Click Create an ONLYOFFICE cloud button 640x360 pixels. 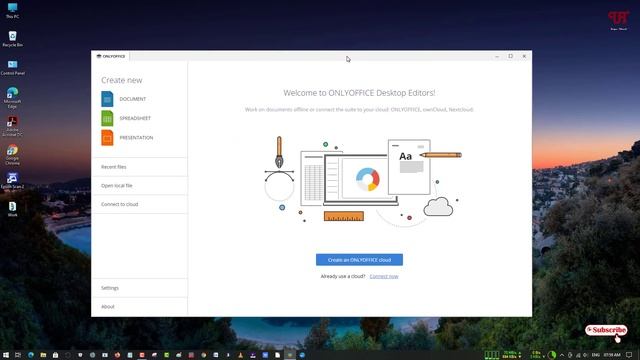[x=359, y=260]
